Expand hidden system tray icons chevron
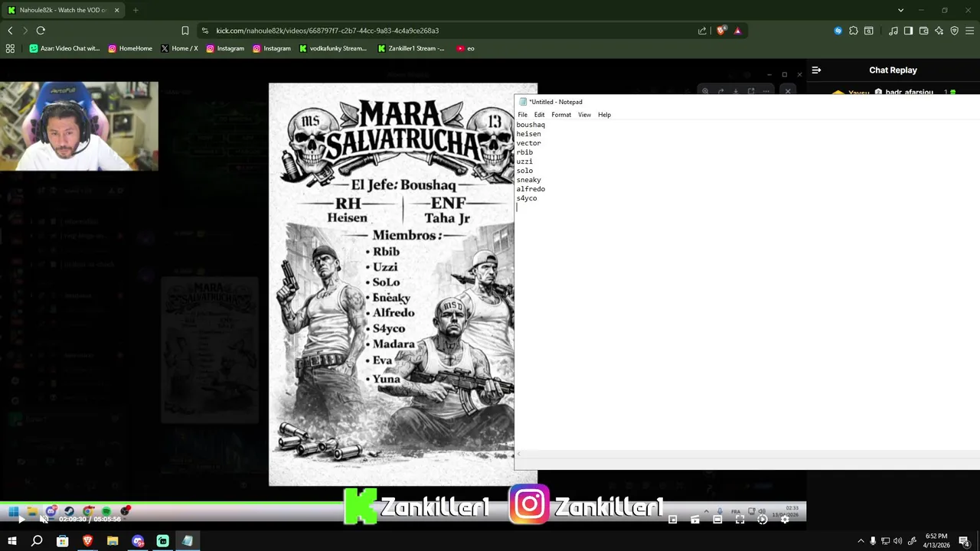 tap(861, 541)
